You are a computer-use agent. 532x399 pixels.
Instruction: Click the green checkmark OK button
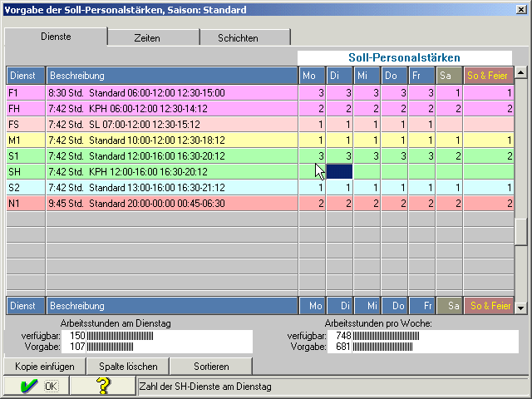click(36, 386)
